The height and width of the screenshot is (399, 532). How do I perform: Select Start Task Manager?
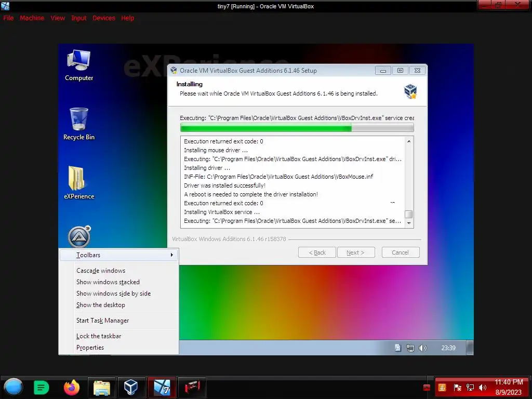119,321
